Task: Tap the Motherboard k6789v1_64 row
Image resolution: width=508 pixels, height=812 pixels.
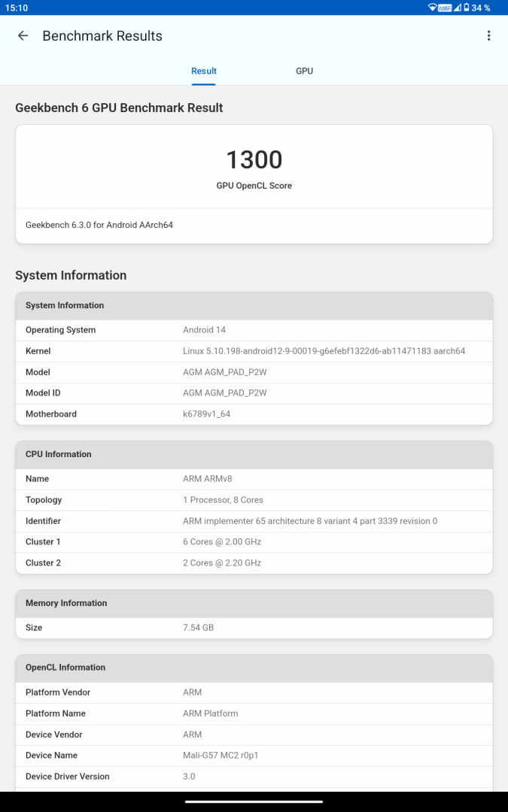Action: coord(254,414)
